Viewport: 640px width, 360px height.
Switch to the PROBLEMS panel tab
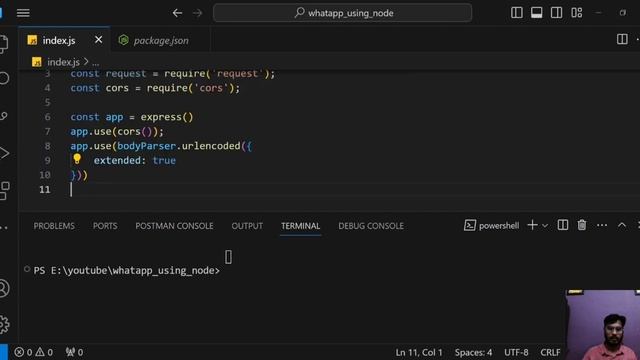click(54, 226)
